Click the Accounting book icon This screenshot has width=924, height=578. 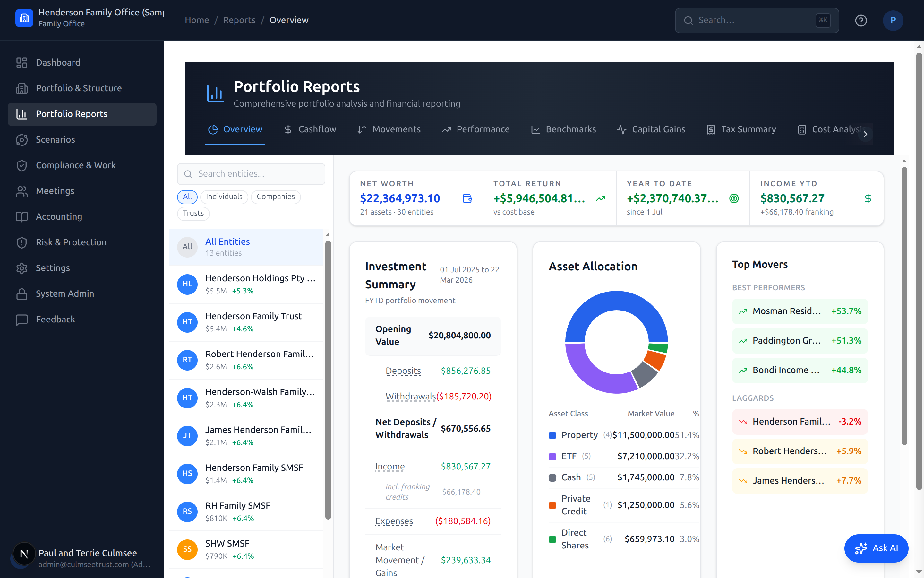click(x=22, y=217)
